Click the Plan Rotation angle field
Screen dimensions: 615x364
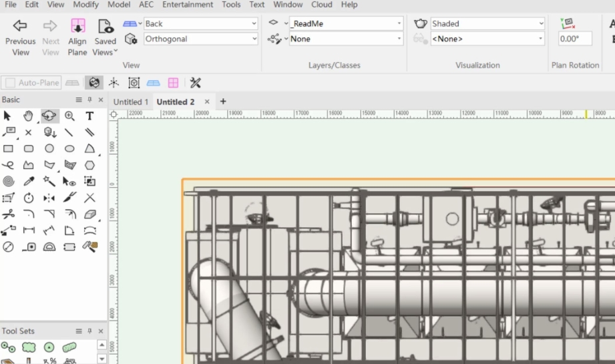click(x=575, y=39)
